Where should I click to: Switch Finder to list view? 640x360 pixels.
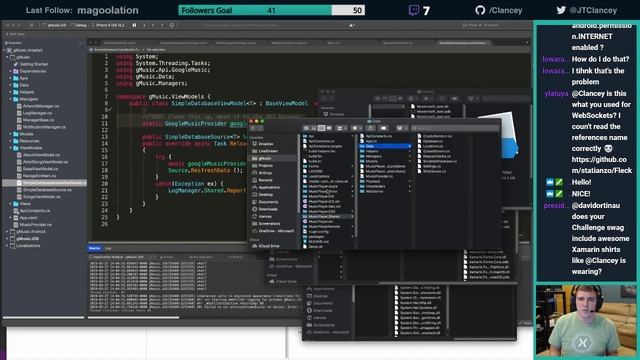[x=313, y=128]
